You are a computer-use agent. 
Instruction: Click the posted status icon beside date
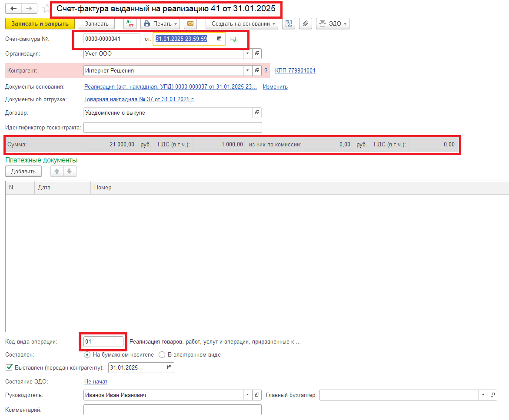[233, 40]
